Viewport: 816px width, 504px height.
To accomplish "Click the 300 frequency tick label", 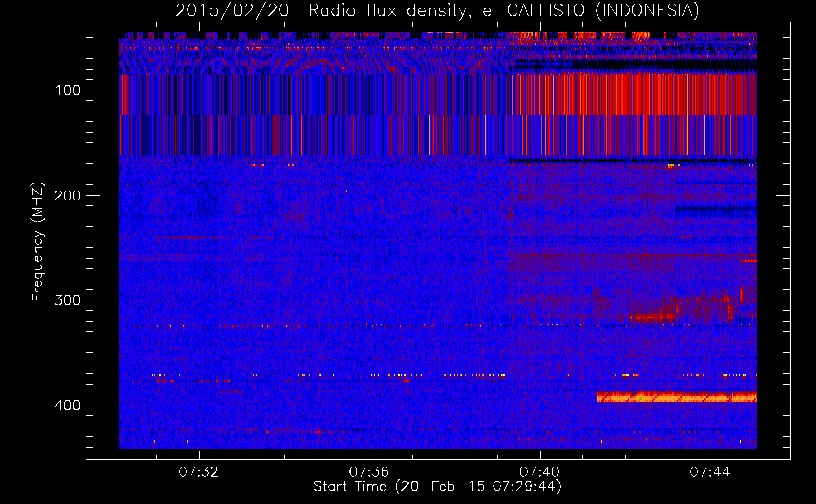I will click(68, 300).
